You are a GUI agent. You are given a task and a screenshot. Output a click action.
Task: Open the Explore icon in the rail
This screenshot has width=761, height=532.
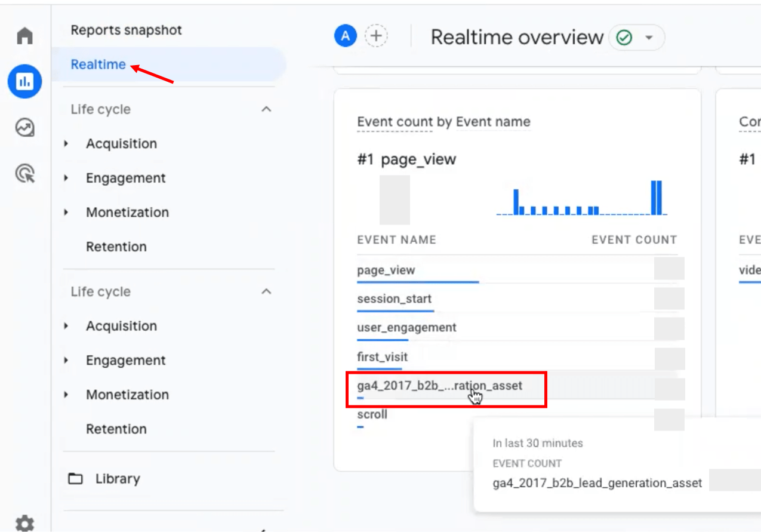24,128
